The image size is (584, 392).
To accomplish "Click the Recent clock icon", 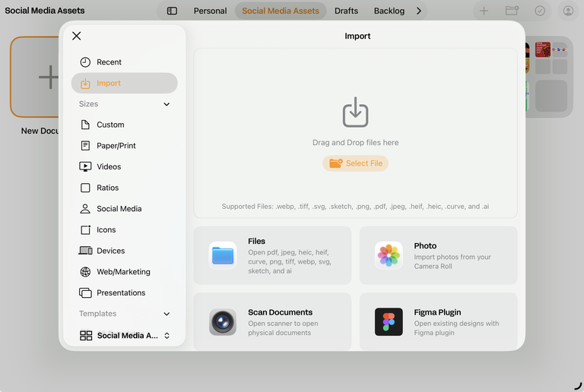I will tap(85, 62).
